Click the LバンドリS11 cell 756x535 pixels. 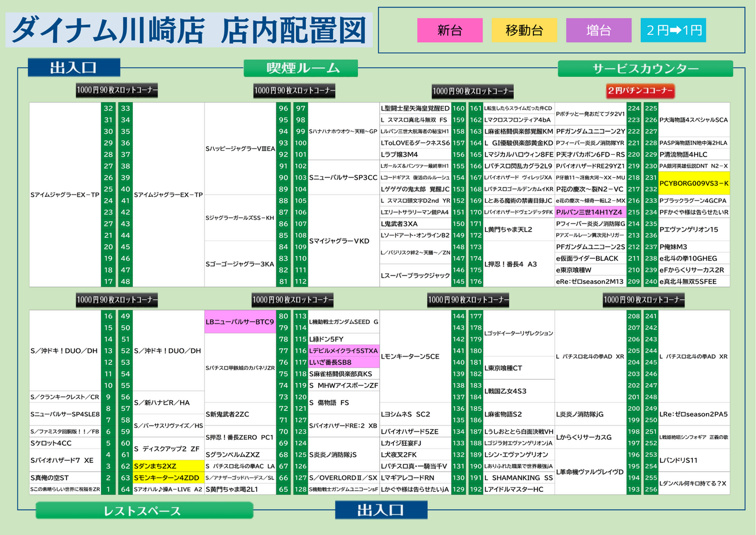point(694,460)
